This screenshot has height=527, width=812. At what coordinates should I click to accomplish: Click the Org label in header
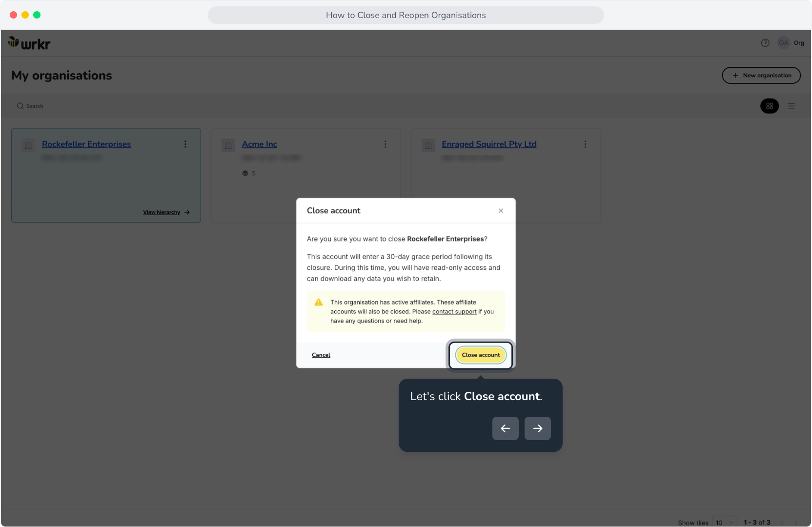pyautogui.click(x=799, y=43)
